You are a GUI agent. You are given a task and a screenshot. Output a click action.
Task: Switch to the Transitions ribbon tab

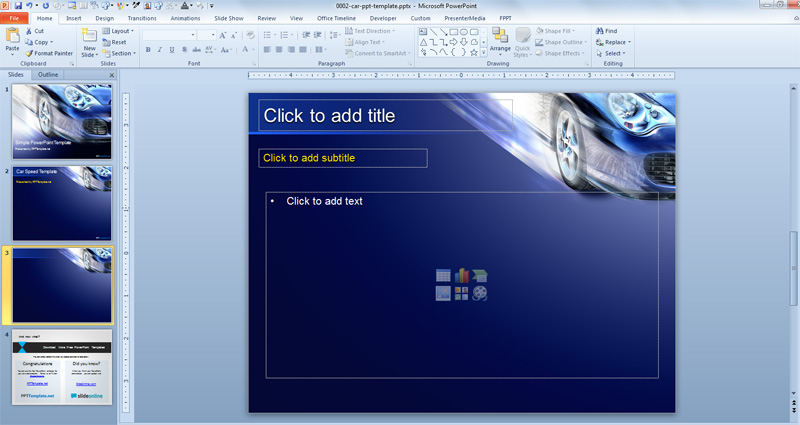(142, 18)
